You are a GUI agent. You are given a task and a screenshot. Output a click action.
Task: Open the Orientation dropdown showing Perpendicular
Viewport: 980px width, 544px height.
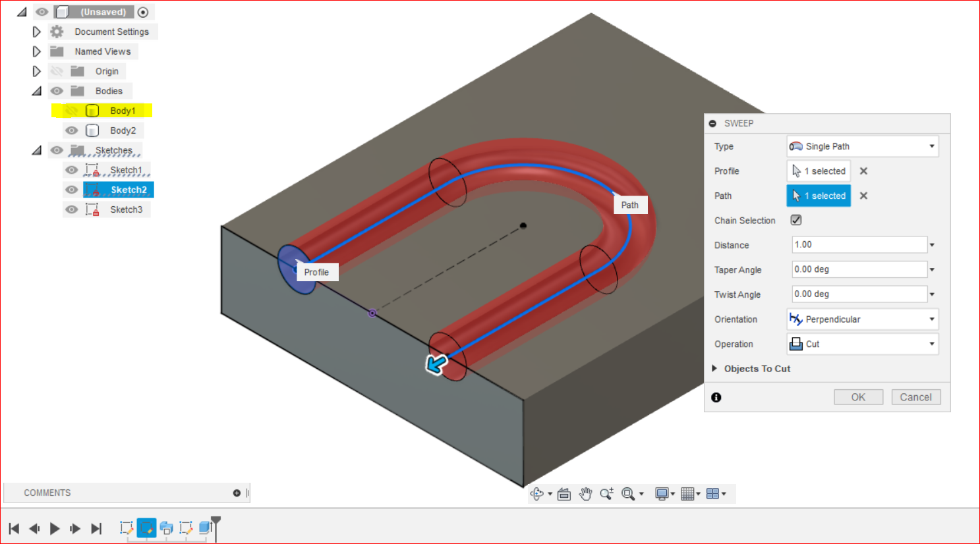point(863,319)
